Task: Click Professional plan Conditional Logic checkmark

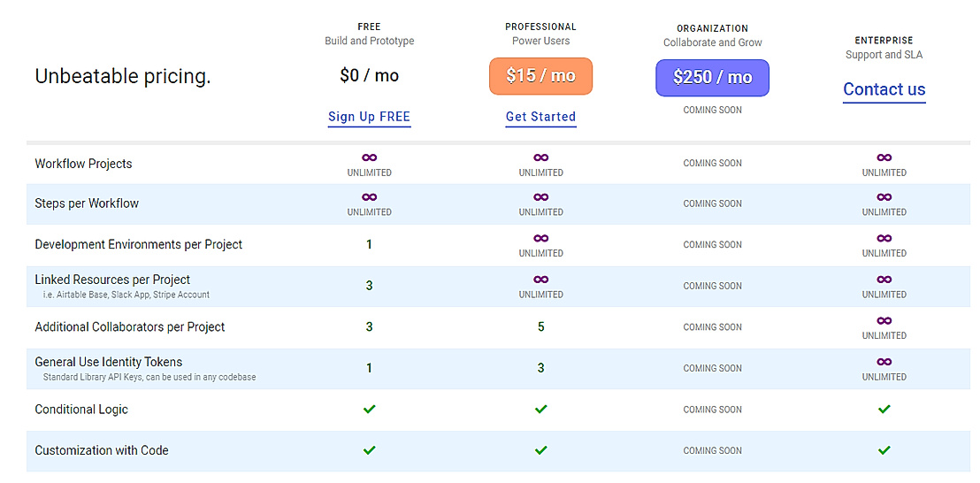Action: [541, 410]
